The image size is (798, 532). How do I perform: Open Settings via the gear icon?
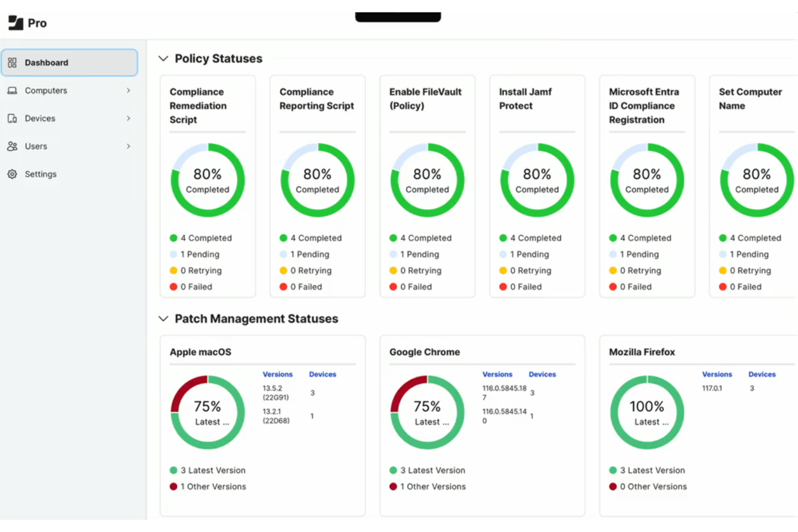coord(12,174)
